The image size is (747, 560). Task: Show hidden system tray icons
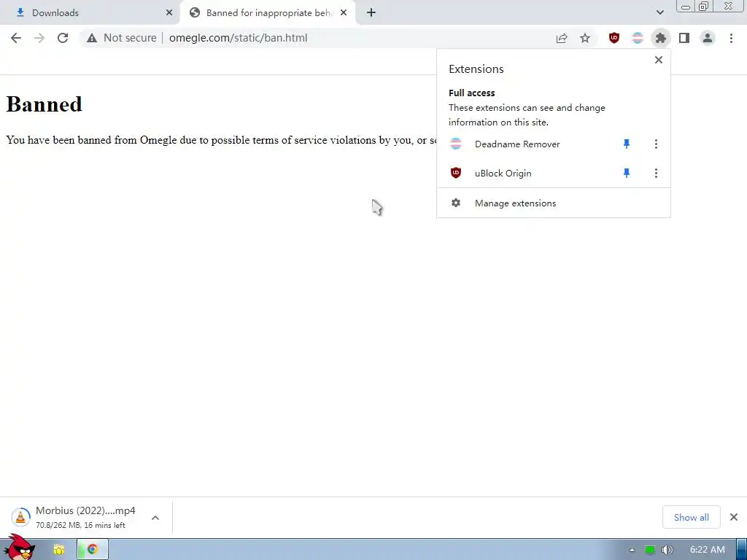(632, 550)
